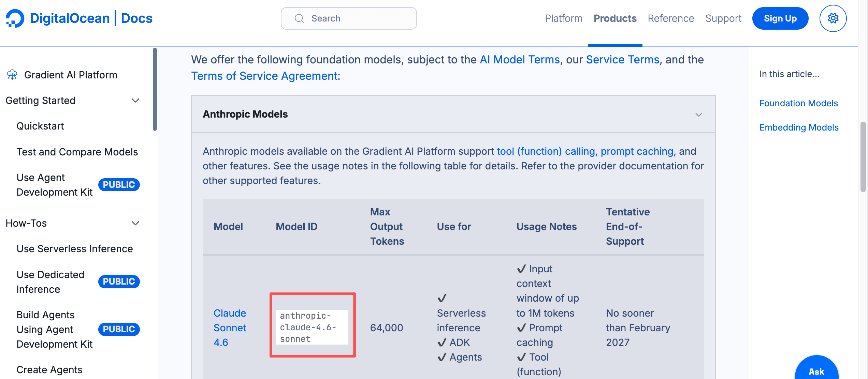Open the Ask chat bubble
Image resolution: width=868 pixels, height=379 pixels.
pos(816,371)
